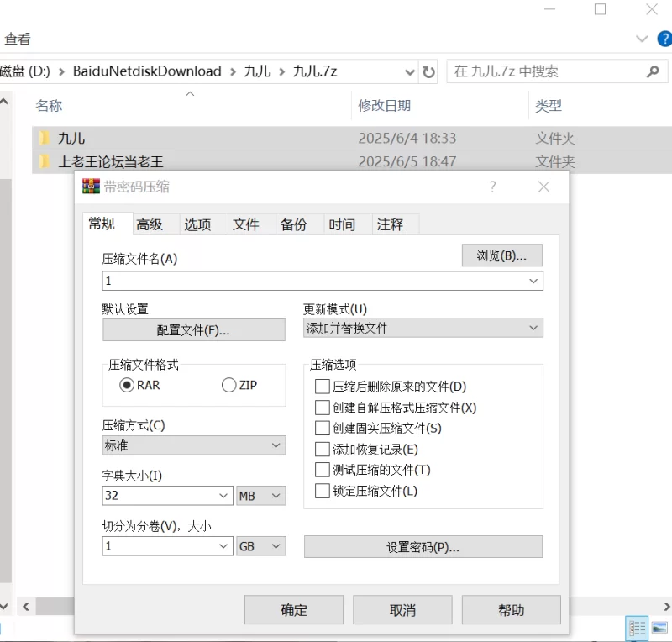
Task: Sort by 类型 column header
Action: click(x=549, y=106)
